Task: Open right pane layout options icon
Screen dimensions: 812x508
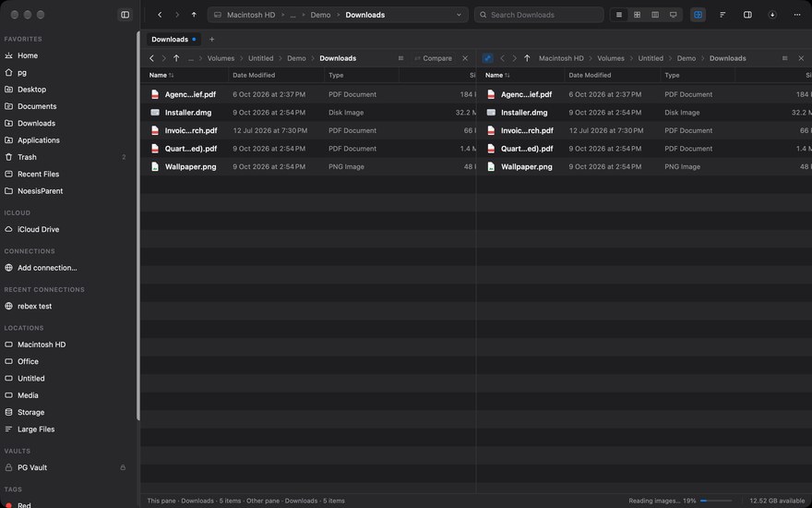Action: (x=784, y=58)
